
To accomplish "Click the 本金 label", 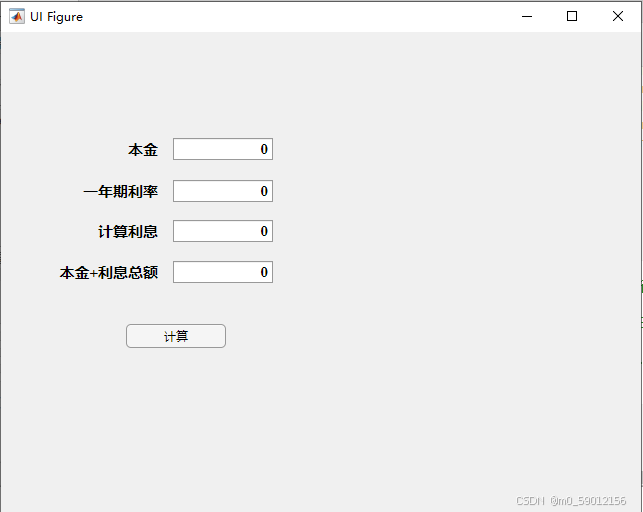I will pyautogui.click(x=143, y=150).
